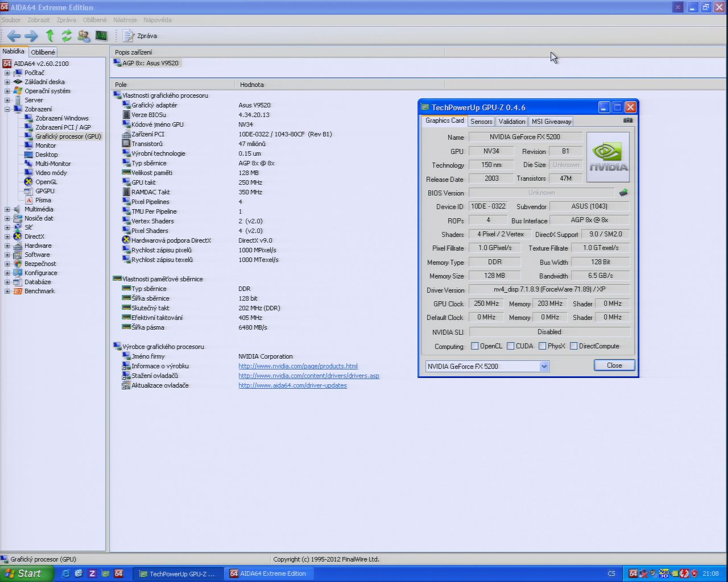This screenshot has height=582, width=728.
Task: Expand the Multimédia tree node
Action: click(7, 209)
